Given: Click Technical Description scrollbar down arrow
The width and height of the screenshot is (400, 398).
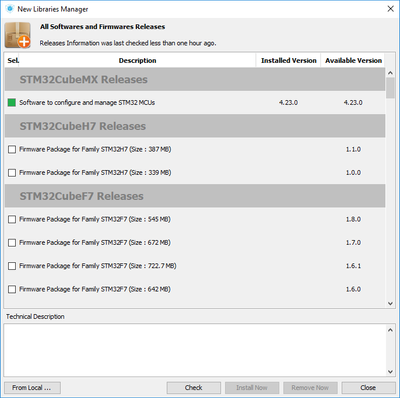Looking at the screenshot, I should tap(390, 372).
